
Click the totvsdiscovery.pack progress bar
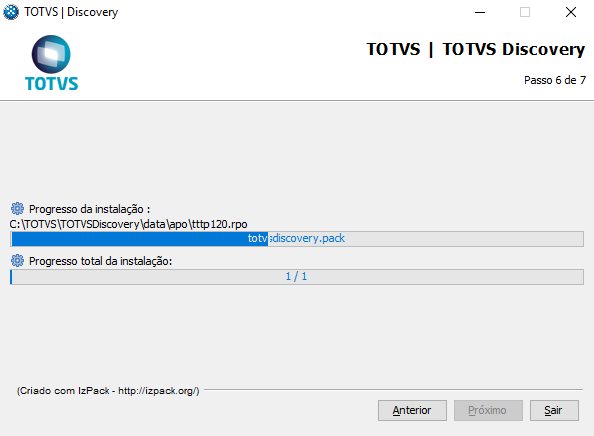[297, 239]
